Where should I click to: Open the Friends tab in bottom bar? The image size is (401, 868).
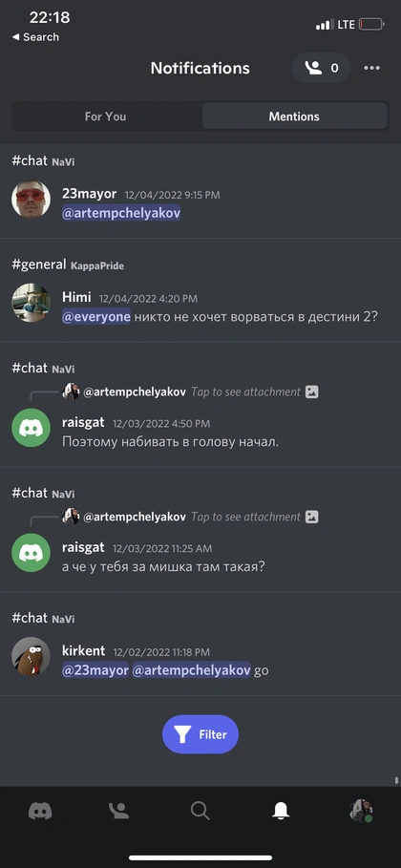click(x=119, y=811)
